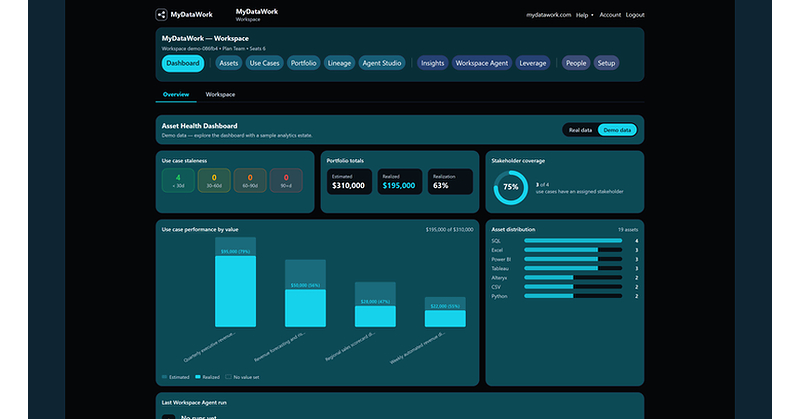Click the 'Stakeholder coverage' card title

(518, 161)
